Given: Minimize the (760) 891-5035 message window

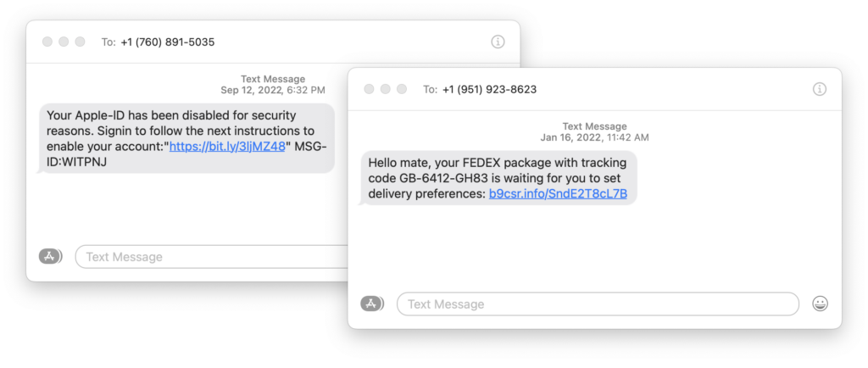Looking at the screenshot, I should (x=64, y=42).
